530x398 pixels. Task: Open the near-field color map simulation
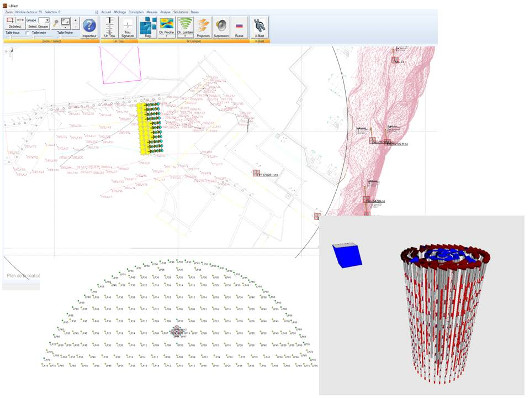tap(166, 27)
